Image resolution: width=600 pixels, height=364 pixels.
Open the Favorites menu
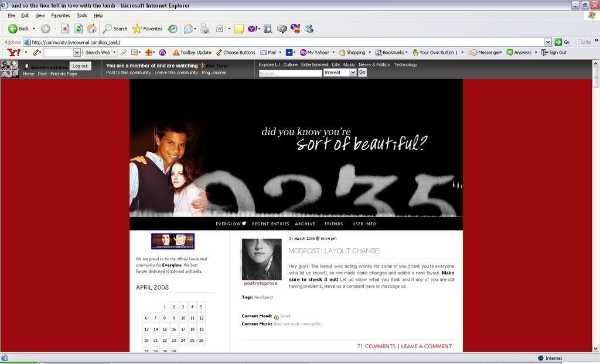[60, 16]
